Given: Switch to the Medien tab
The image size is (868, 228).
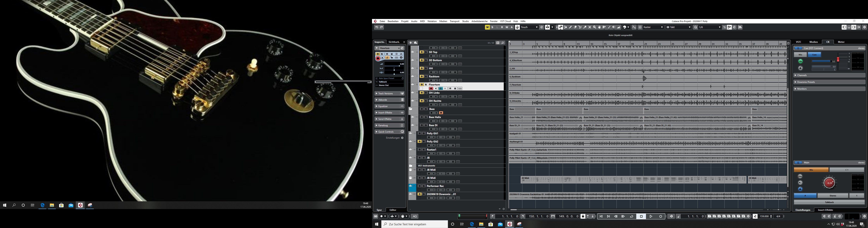Looking at the screenshot, I should pos(813,42).
